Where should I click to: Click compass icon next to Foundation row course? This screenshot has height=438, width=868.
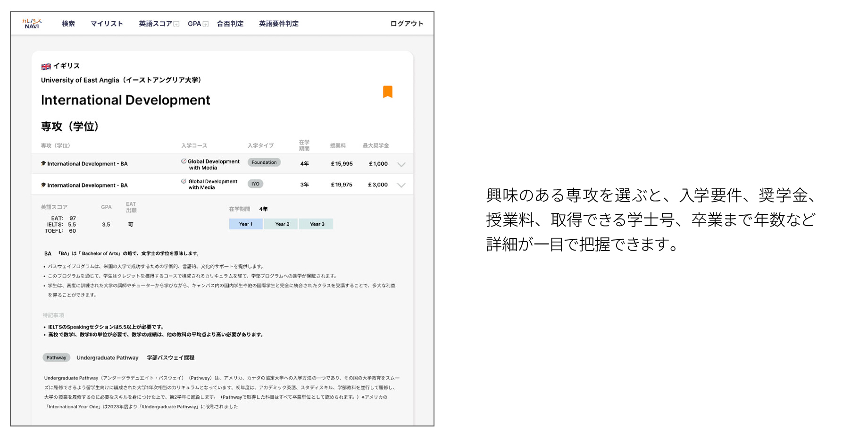(184, 161)
